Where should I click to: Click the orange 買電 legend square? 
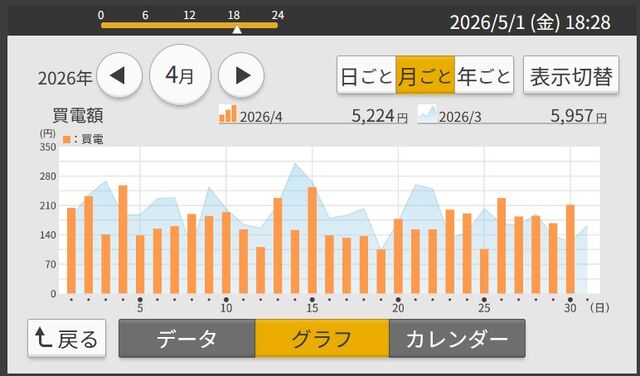pyautogui.click(x=67, y=140)
